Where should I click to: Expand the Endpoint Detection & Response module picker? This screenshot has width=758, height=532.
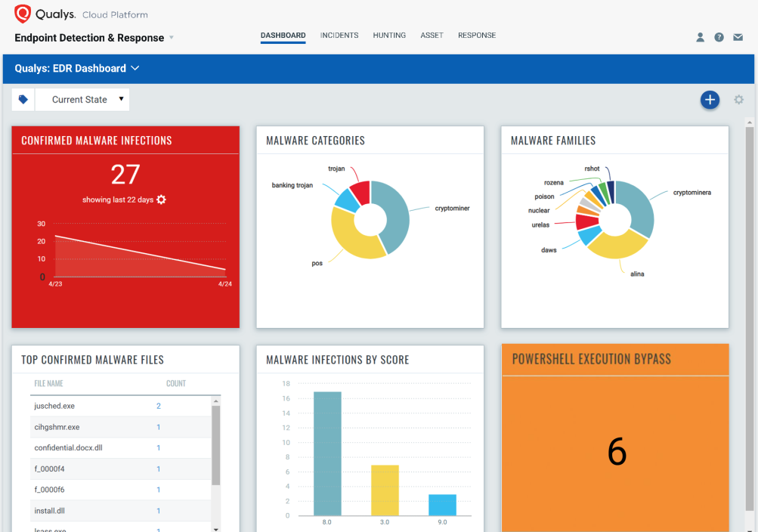pos(171,38)
